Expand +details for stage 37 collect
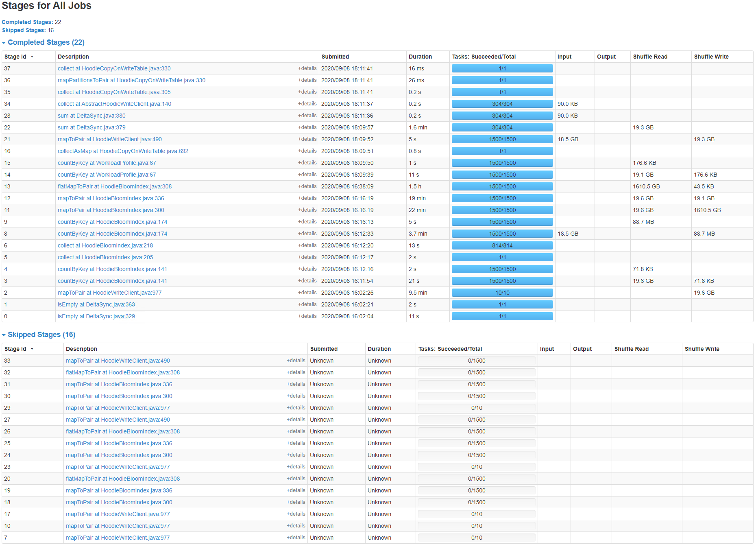Image resolution: width=756 pixels, height=549 pixels. click(x=307, y=68)
